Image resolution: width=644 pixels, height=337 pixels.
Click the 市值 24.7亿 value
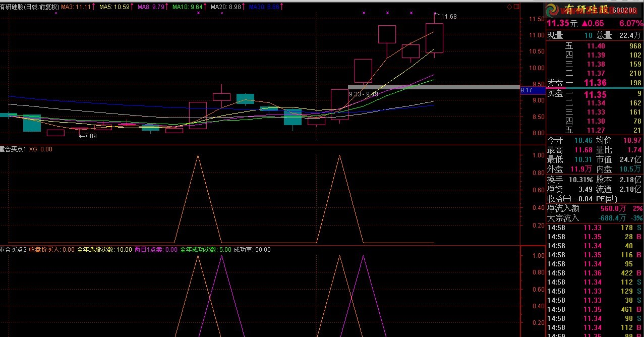tap(619, 159)
